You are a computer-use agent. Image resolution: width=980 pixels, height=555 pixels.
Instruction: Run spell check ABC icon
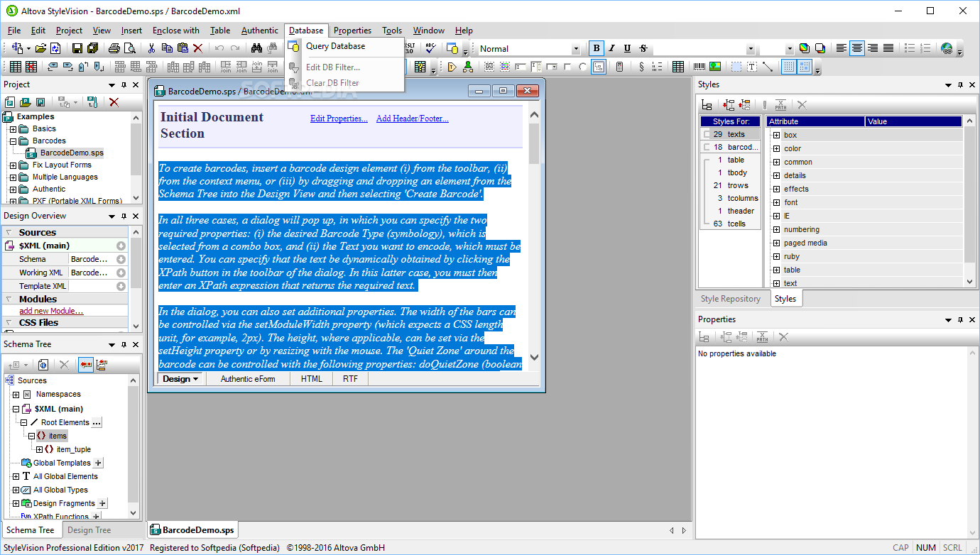430,48
